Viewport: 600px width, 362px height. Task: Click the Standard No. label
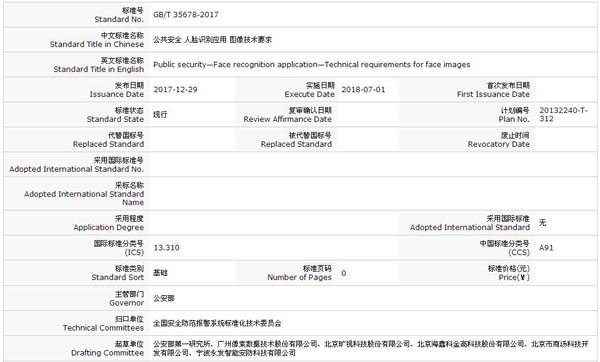coord(119,15)
